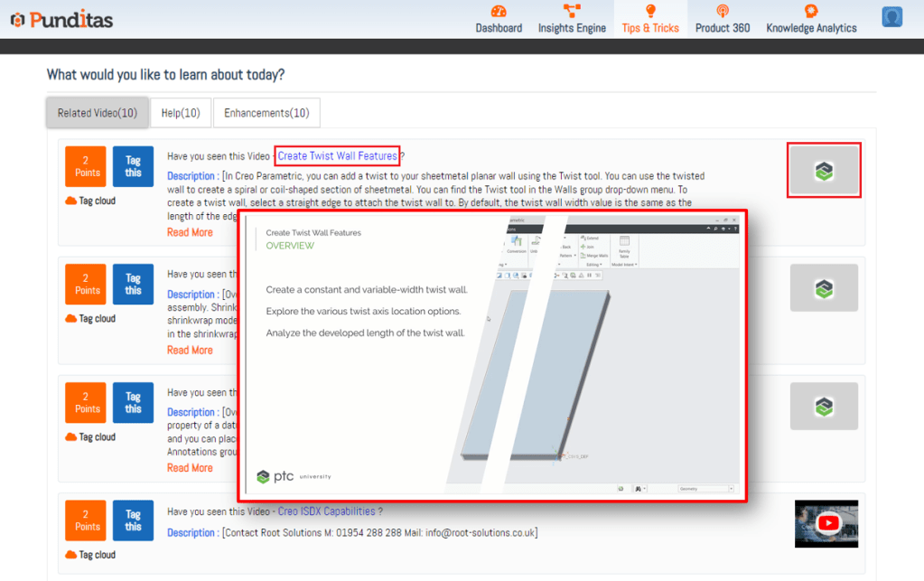Open the user profile avatar icon
Screen dimensions: 924x581
tap(892, 16)
